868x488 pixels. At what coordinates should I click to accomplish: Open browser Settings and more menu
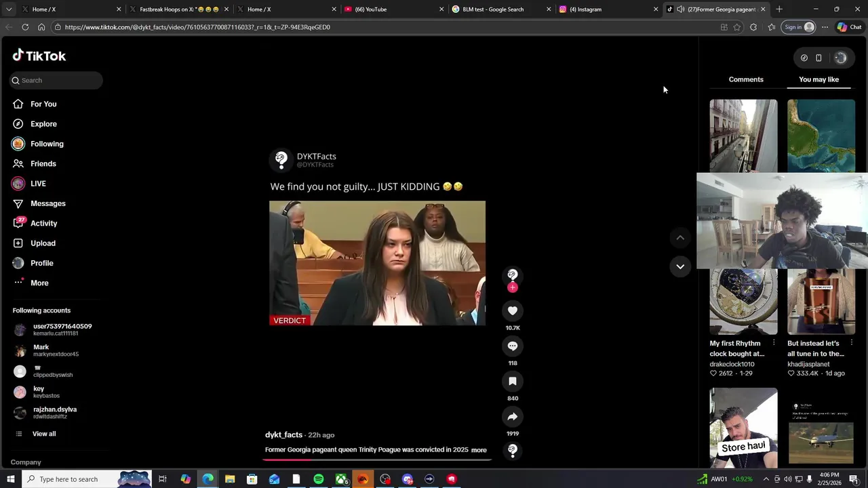tap(825, 27)
